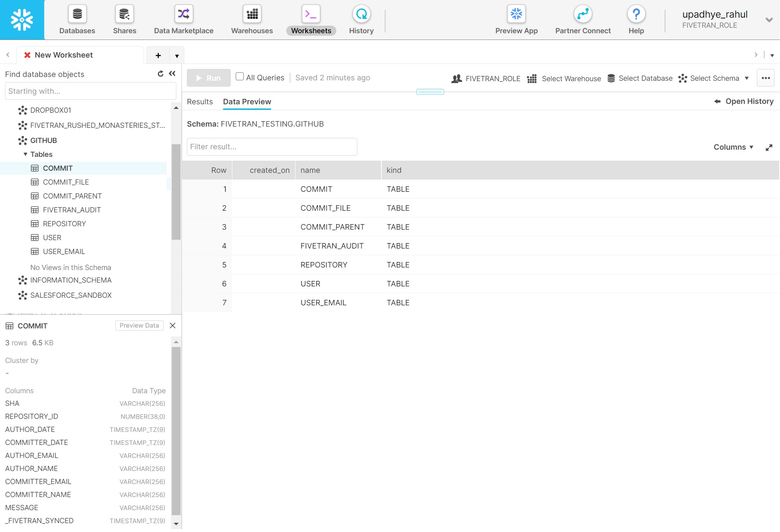This screenshot has height=532, width=780.
Task: Click the INFORMATION_SCHEMA schema icon
Action: click(x=23, y=280)
